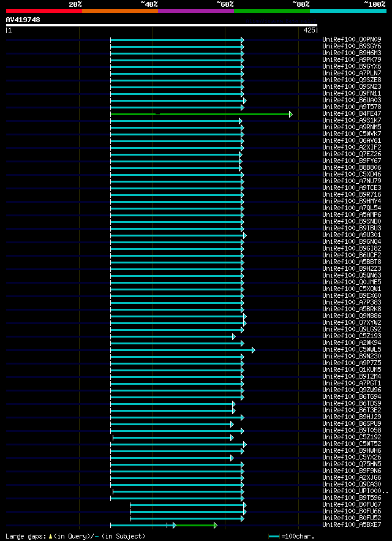Click the cyan alignment bar for B6SPU9
The width and height of the screenshot is (392, 541).
click(170, 425)
